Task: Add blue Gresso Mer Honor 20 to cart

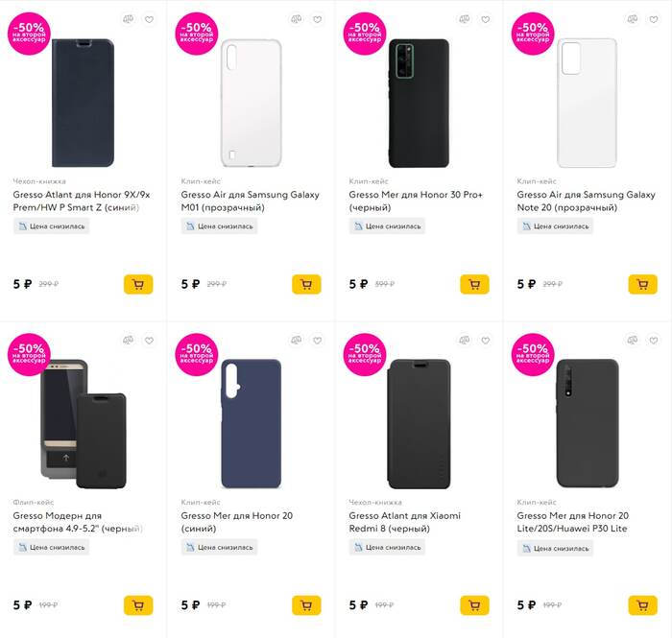Action: tap(306, 605)
